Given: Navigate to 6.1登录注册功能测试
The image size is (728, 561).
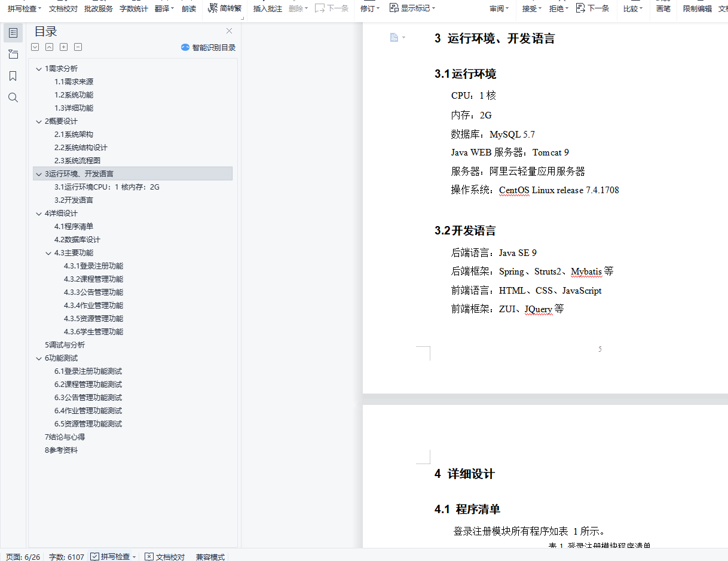Looking at the screenshot, I should click(88, 371).
